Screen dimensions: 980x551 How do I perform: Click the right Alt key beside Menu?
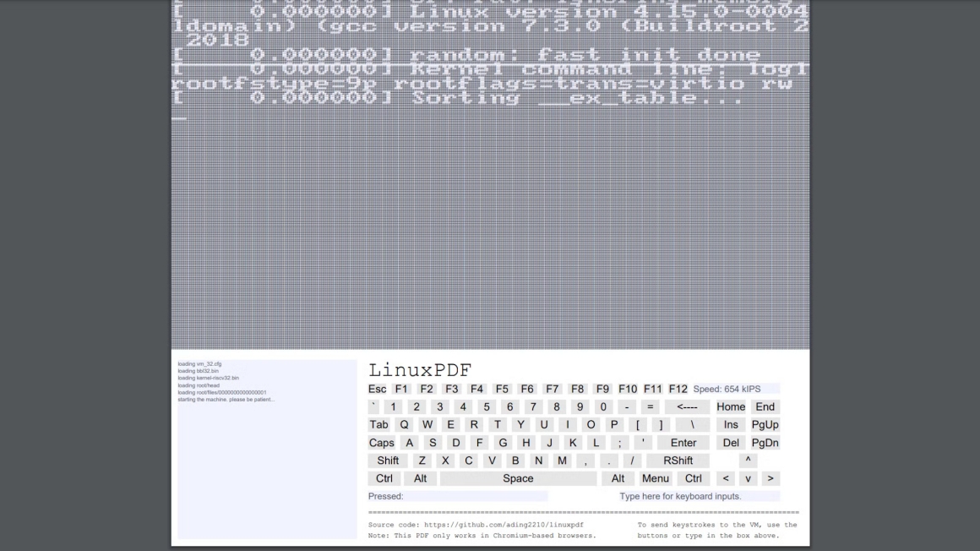(618, 478)
